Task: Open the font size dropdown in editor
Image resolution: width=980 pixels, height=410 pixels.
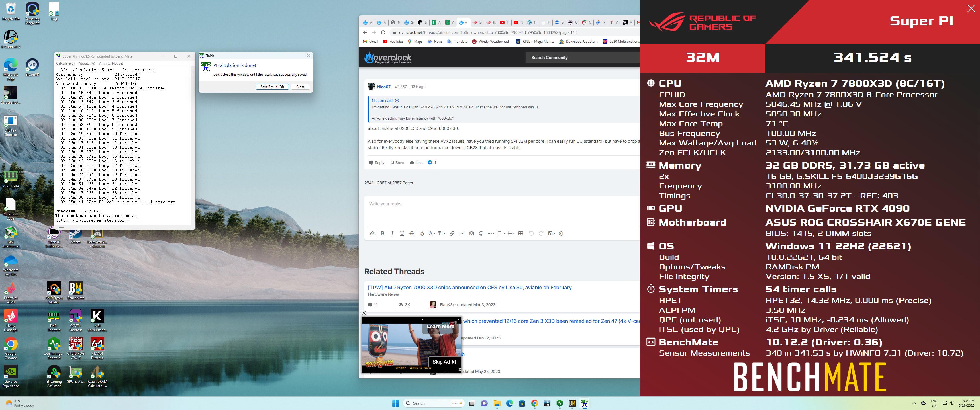Action: tap(441, 233)
